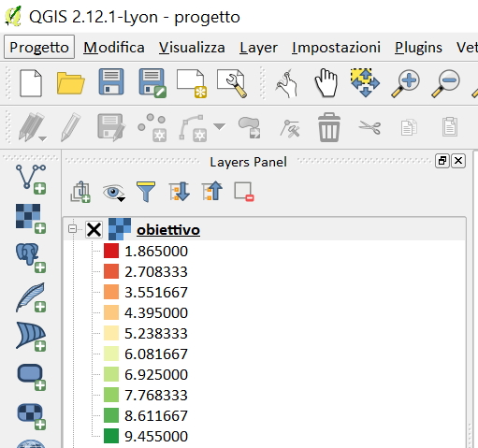Click Add Vector Layer icon
The image size is (478, 448).
coord(31,179)
